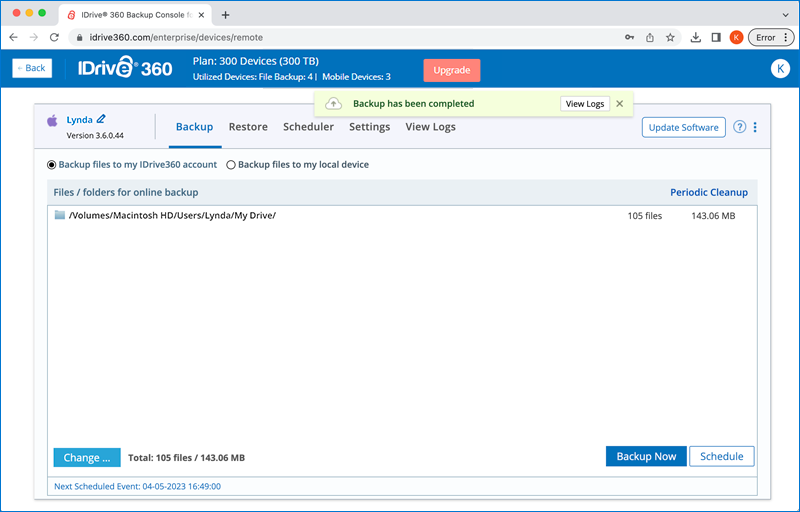
Task: Toggle browser side panel icon
Action: point(716,37)
